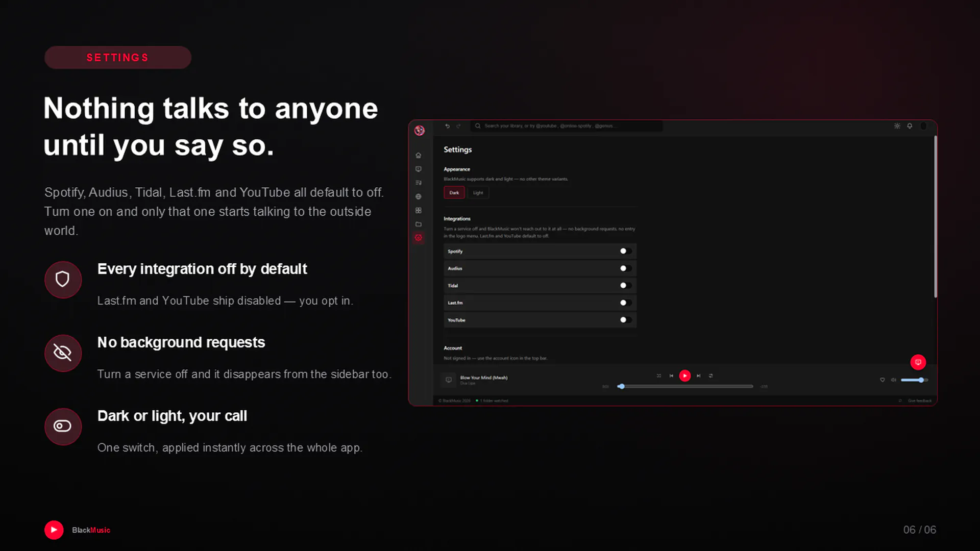Image resolution: width=980 pixels, height=551 pixels.
Task: Mute using the speaker icon
Action: point(894,380)
